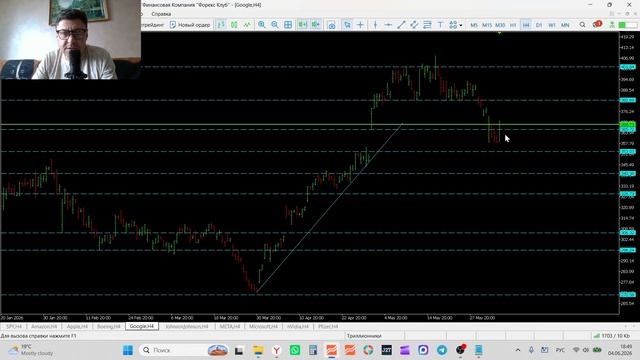The image size is (640, 360).
Task: Switch to the SPY,H4 chart tab
Action: pyautogui.click(x=14, y=327)
